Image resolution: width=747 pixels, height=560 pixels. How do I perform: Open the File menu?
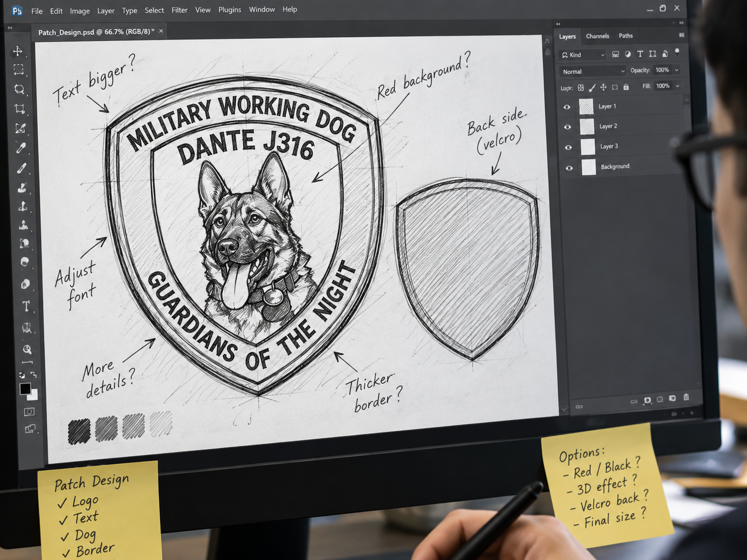pyautogui.click(x=37, y=11)
